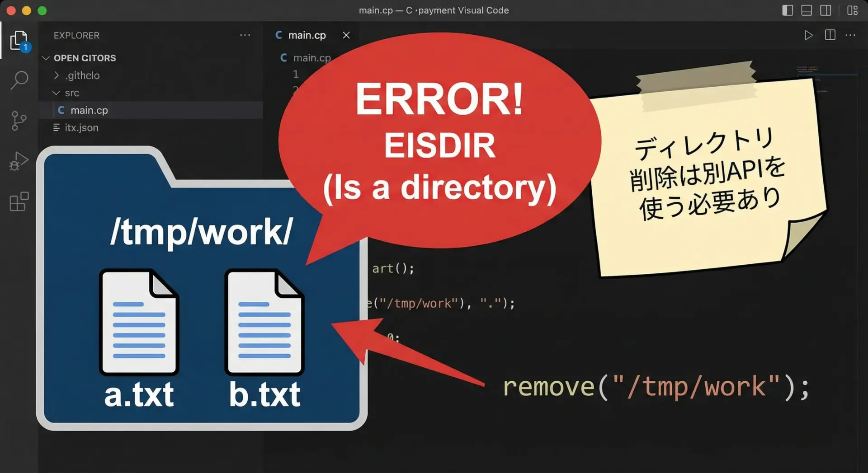The width and height of the screenshot is (868, 473).
Task: Customize layout from title bar icon
Action: point(852,10)
